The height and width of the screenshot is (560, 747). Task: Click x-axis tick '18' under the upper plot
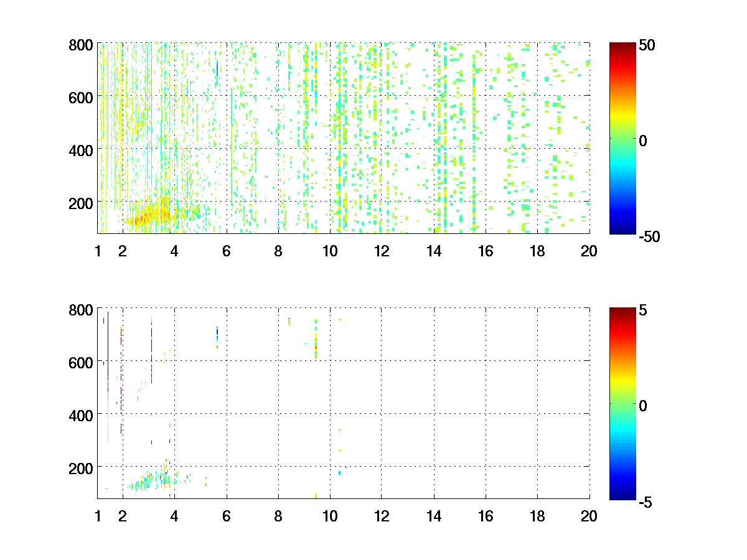[x=537, y=251]
